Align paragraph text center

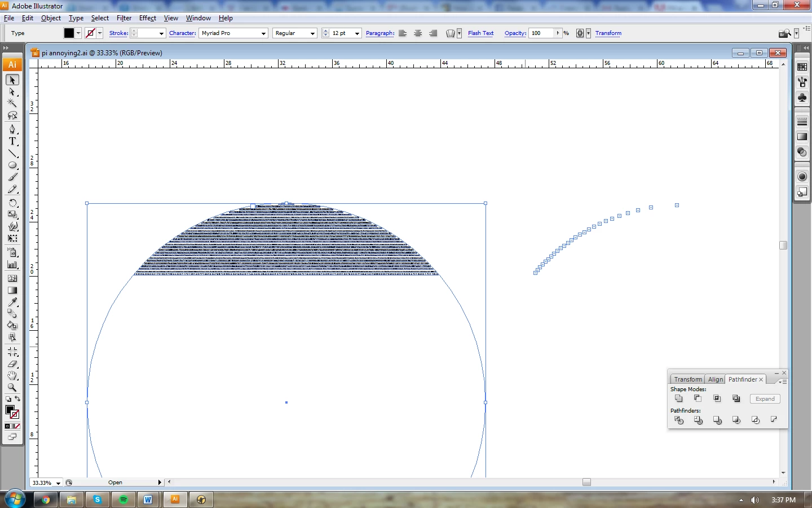(418, 33)
